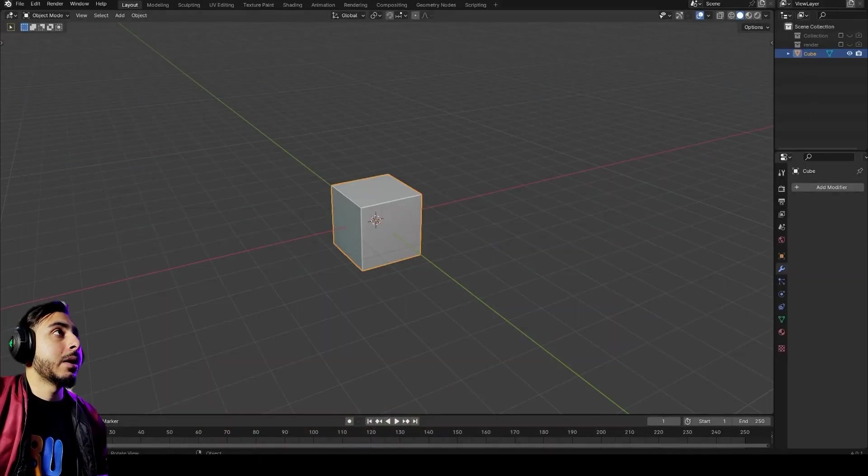The image size is (868, 476).
Task: Open the Render properties tab
Action: [782, 189]
